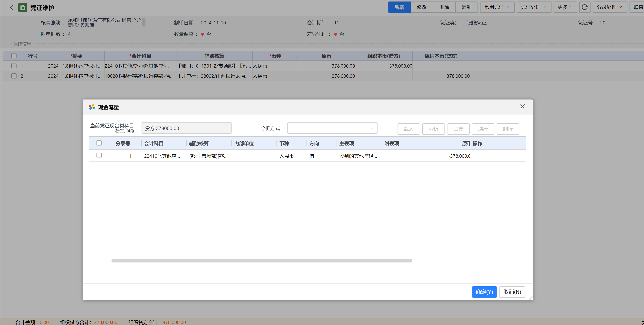Expand the +操作信息 section
Screen dimensions: 644x325
(x=20, y=44)
